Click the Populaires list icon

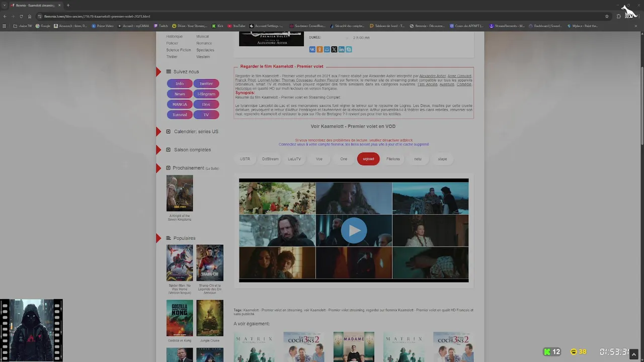tap(169, 238)
